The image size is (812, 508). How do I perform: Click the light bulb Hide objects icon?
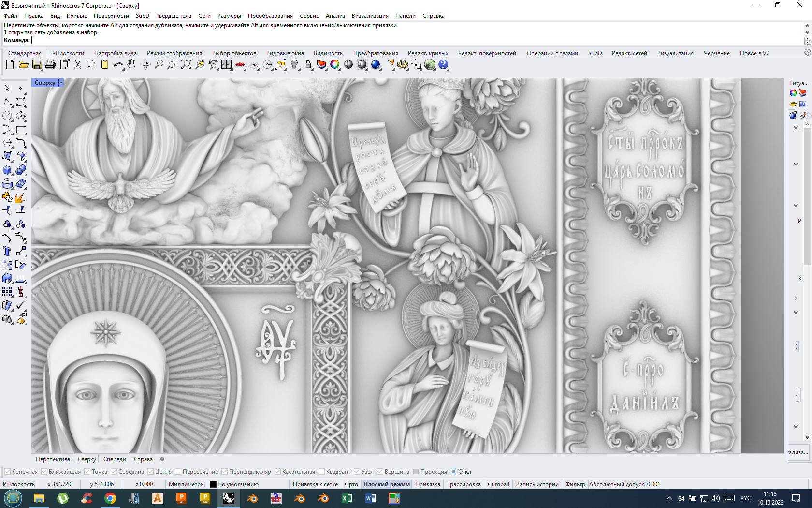point(294,64)
